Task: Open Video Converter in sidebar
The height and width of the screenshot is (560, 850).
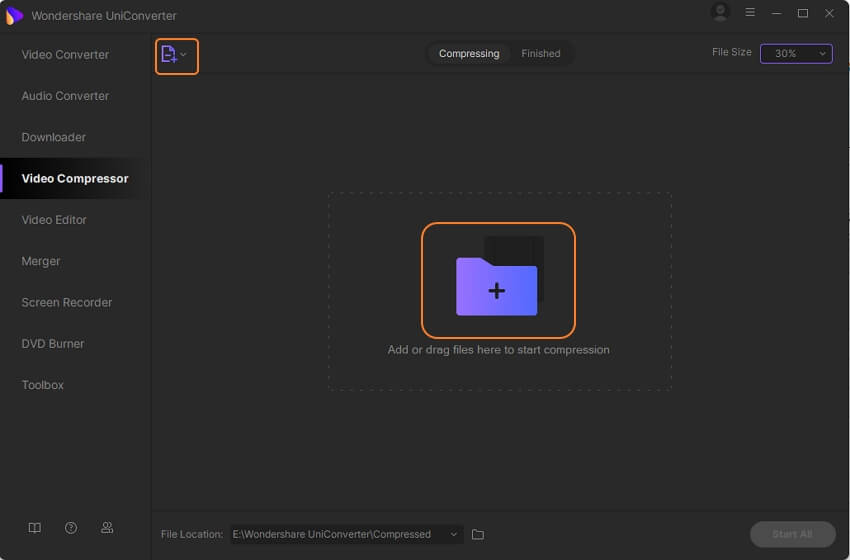Action: [65, 55]
